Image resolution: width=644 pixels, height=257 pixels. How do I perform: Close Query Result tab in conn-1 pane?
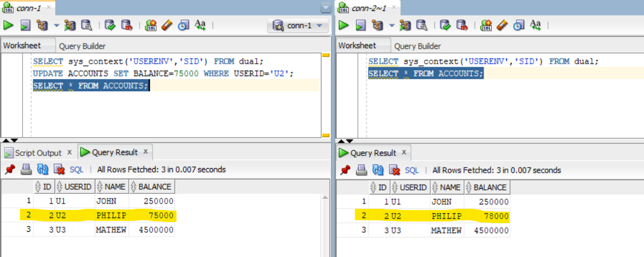coord(145,152)
